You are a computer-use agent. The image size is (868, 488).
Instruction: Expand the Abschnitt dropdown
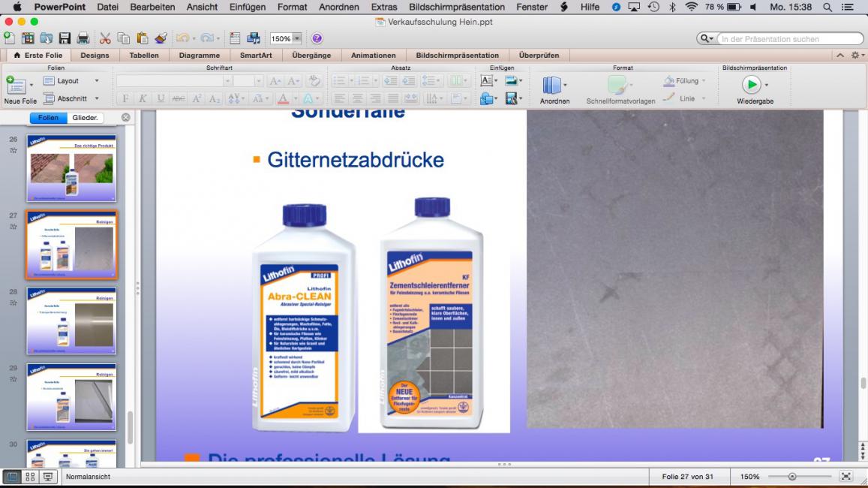tap(97, 98)
